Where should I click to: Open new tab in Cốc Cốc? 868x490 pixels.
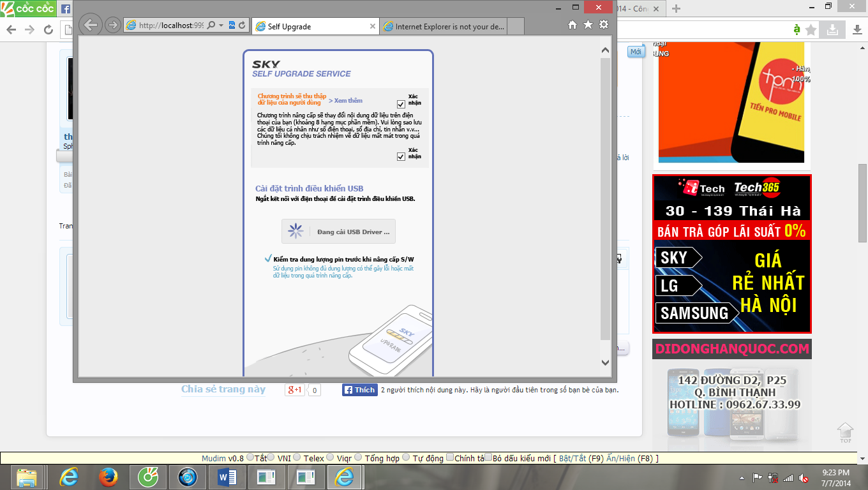pyautogui.click(x=677, y=8)
